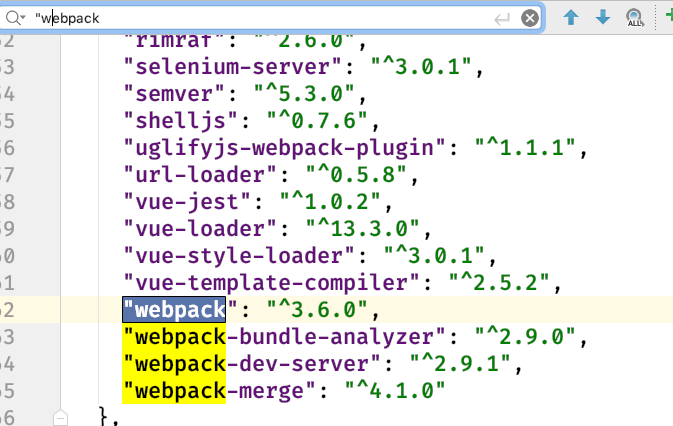673x426 pixels.
Task: Click the selected "webpack" match
Action: [x=174, y=310]
